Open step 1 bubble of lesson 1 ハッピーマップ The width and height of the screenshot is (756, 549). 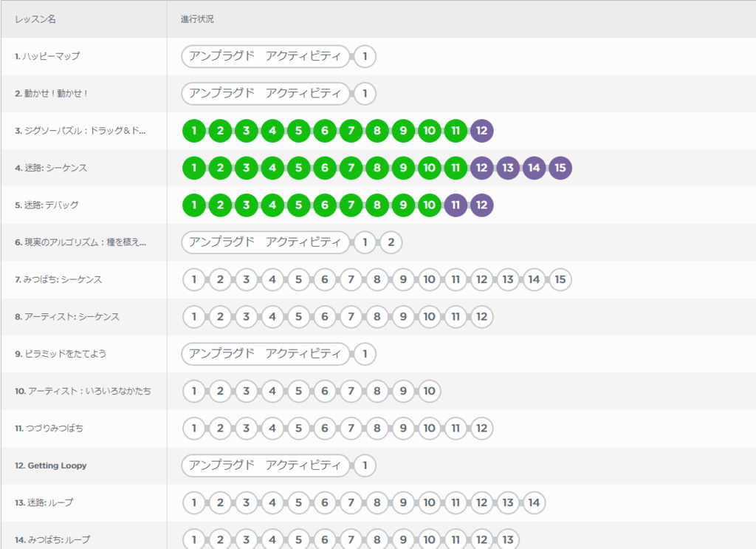coord(365,56)
